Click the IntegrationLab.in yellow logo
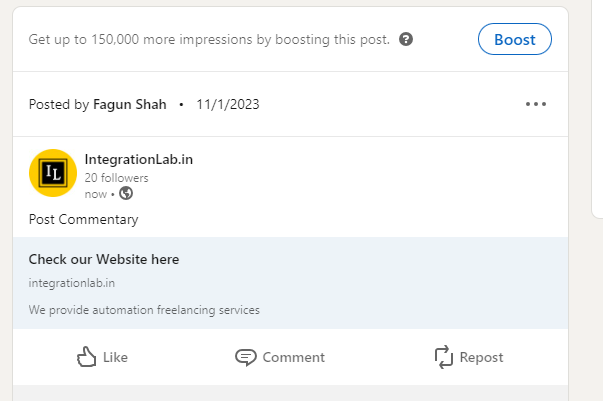Image resolution: width=603 pixels, height=401 pixels. (53, 173)
